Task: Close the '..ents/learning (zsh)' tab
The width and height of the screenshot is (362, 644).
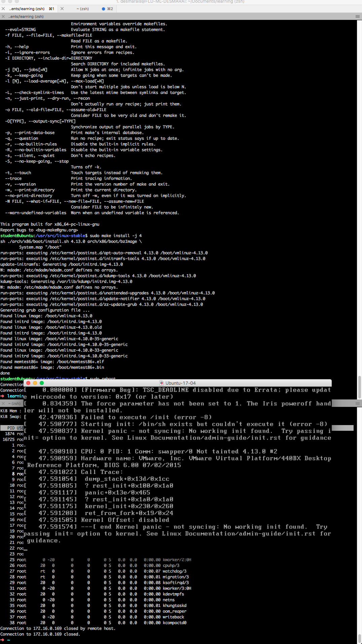Action: click(x=3, y=9)
